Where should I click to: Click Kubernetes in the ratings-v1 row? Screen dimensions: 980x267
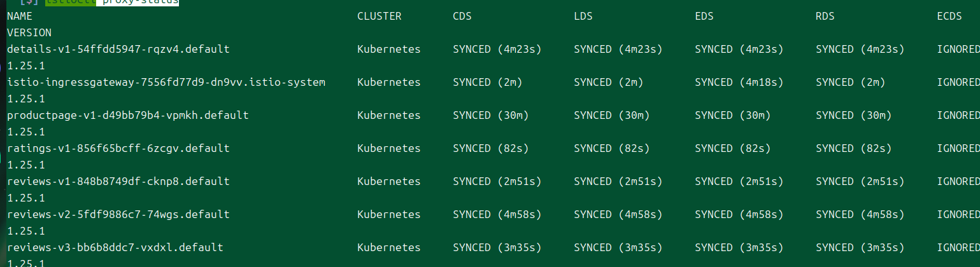tap(389, 148)
